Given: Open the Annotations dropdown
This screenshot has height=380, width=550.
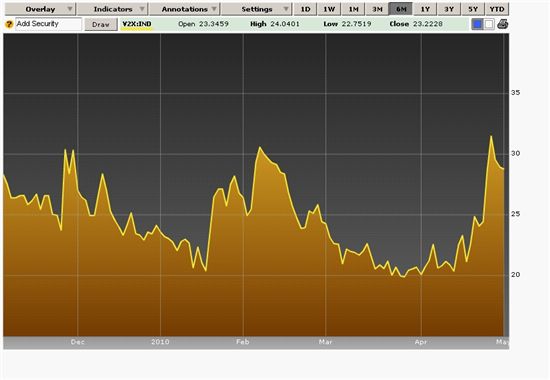Looking at the screenshot, I should (185, 9).
